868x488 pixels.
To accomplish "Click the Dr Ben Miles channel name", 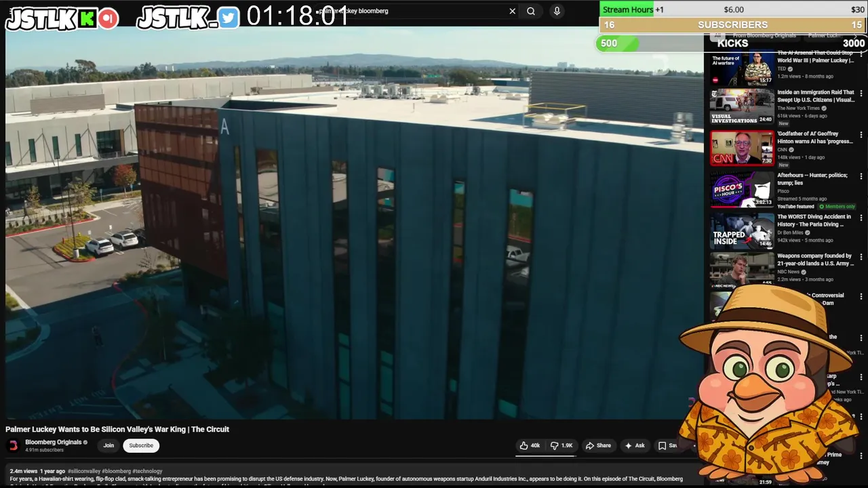I will pyautogui.click(x=790, y=232).
